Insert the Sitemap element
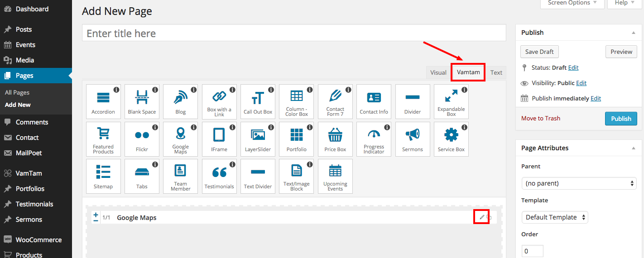644x258 pixels. 103,176
